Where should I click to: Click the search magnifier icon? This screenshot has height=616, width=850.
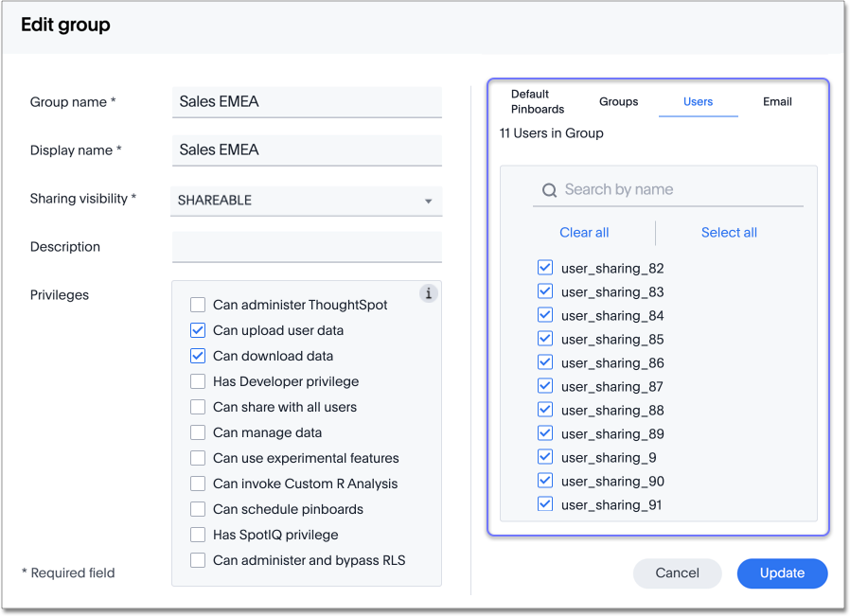click(x=549, y=190)
